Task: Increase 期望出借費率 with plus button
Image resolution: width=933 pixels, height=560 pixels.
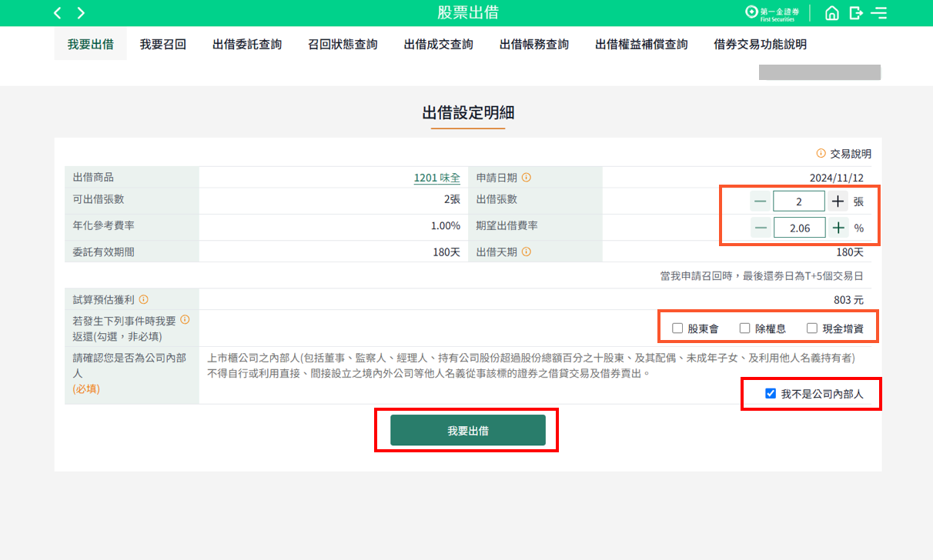Action: pyautogui.click(x=838, y=228)
